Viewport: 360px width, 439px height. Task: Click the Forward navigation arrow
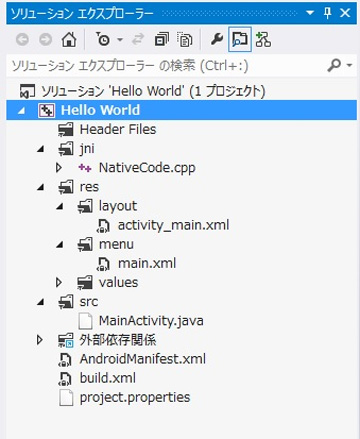tap(45, 40)
